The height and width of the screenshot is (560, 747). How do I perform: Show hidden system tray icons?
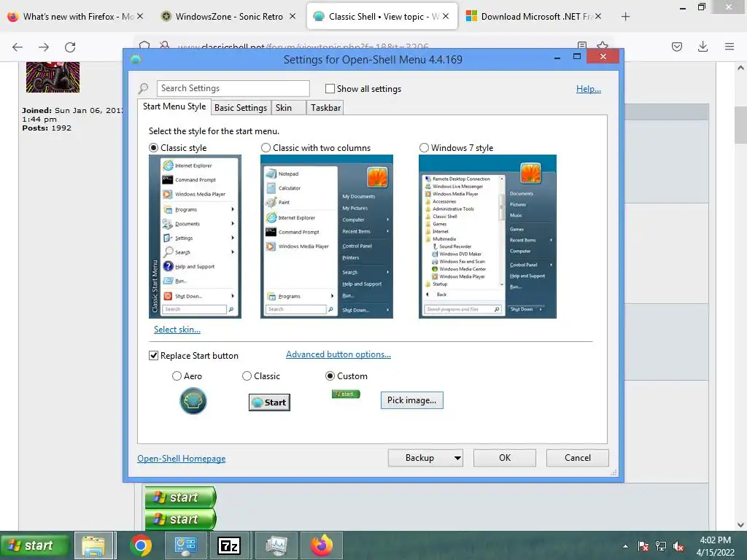(625, 546)
